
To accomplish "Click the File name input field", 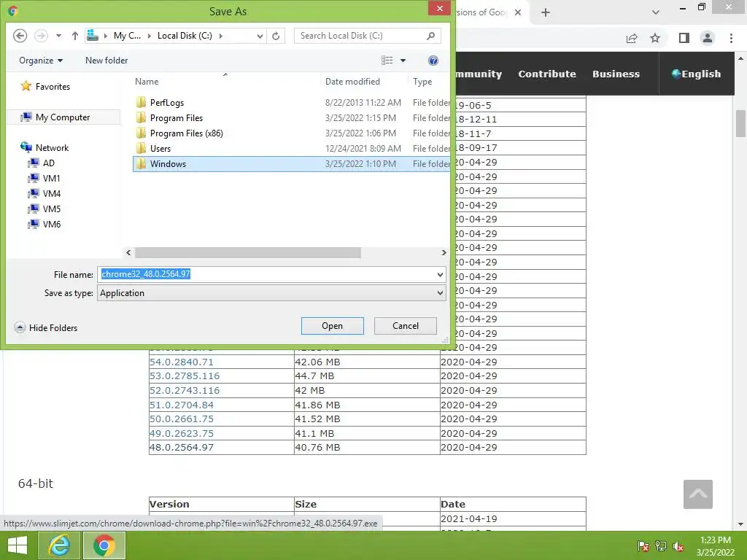I will point(266,274).
